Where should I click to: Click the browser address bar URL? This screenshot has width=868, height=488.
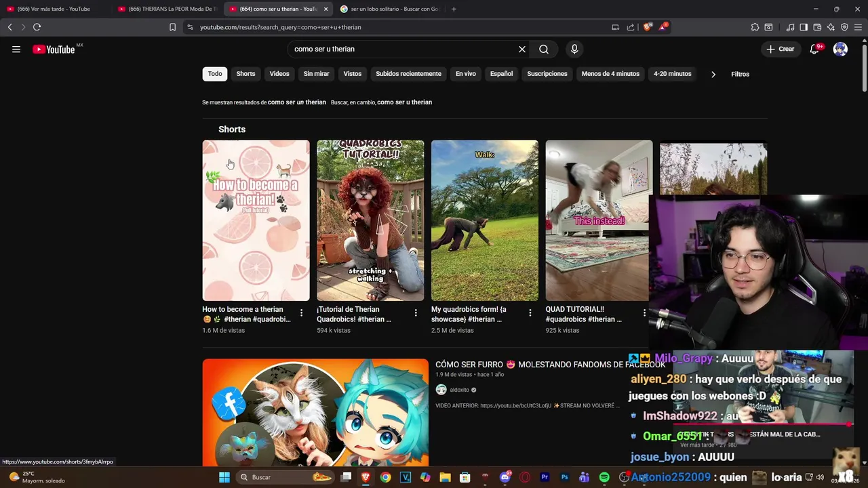[x=280, y=27]
